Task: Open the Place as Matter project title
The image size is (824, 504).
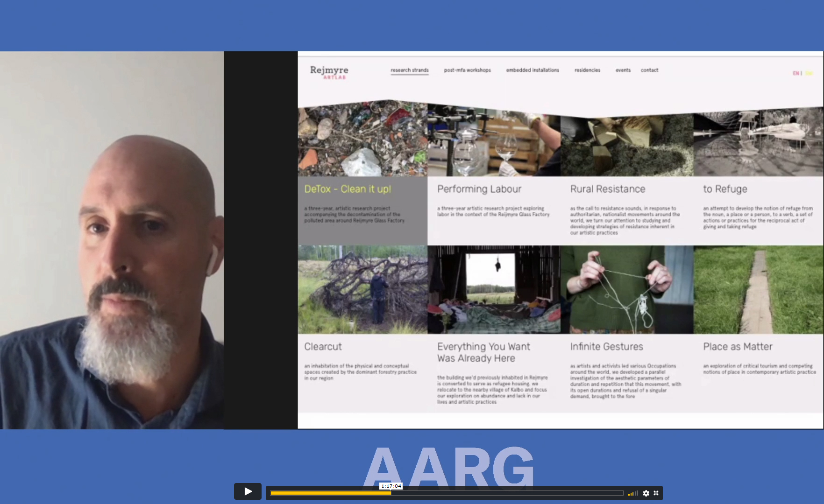Action: 737,347
